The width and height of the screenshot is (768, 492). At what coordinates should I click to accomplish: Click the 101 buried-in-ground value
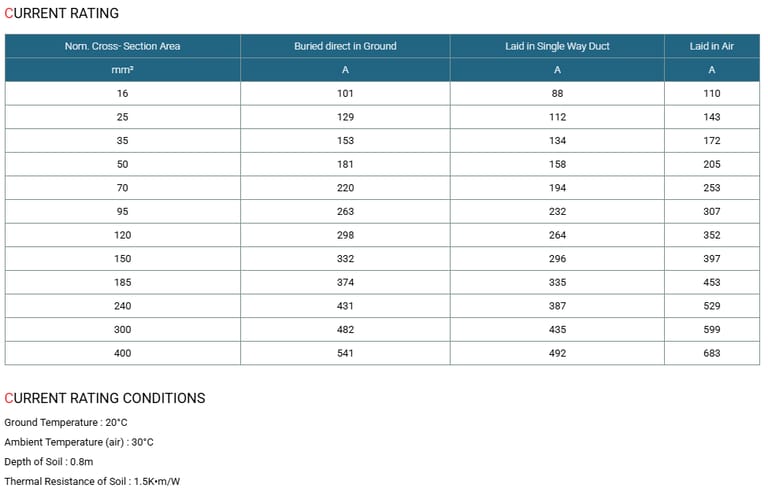(x=345, y=93)
